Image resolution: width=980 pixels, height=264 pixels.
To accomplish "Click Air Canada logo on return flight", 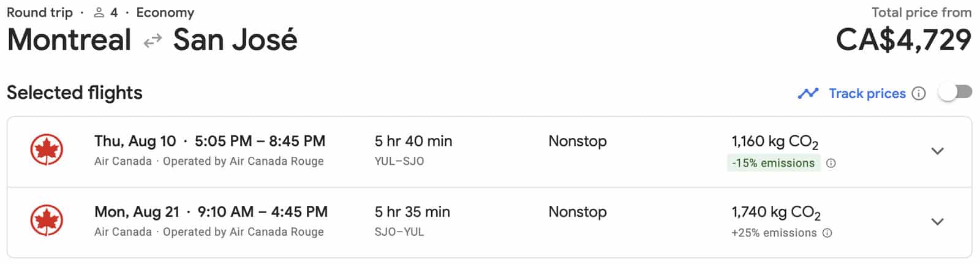I will point(47,221).
